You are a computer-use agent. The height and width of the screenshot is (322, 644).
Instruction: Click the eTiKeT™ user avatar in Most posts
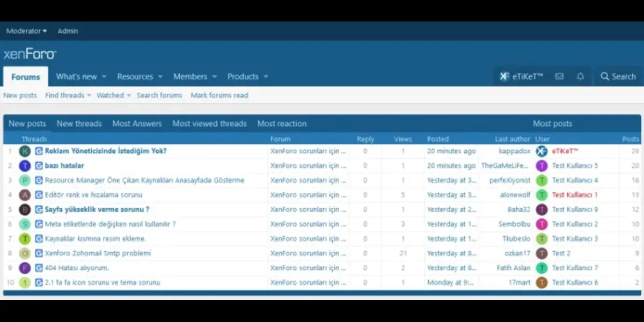point(542,151)
